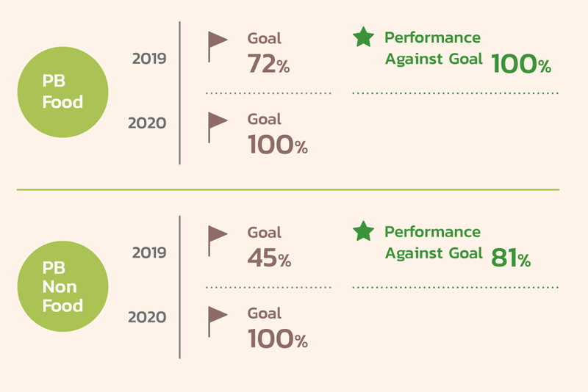
Task: Click the flag icon for PB Non Food 2020 goal
Action: point(218,322)
